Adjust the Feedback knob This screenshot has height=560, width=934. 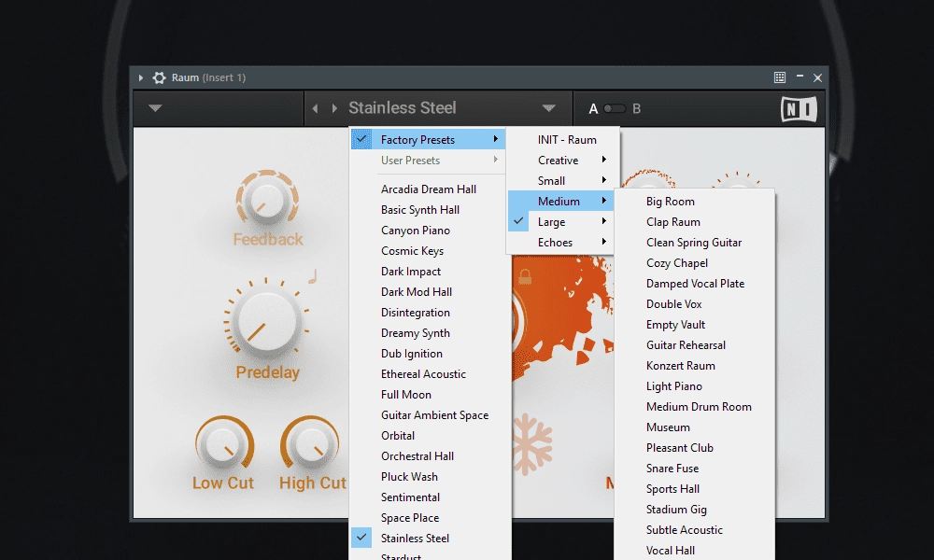[267, 200]
